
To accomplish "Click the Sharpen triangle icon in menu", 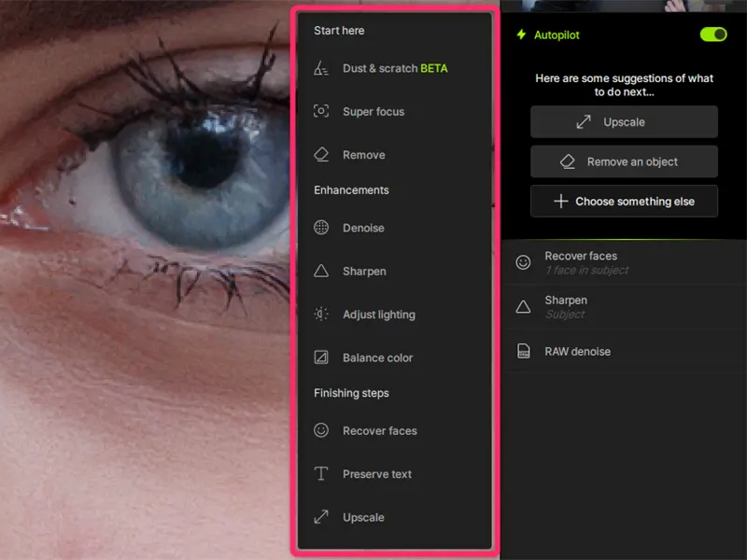I will click(x=321, y=271).
